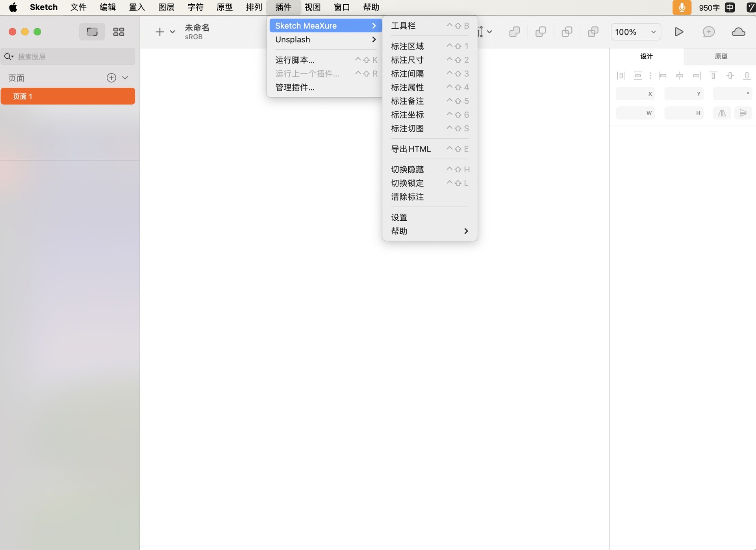The width and height of the screenshot is (756, 550).
Task: Choose 标注间隔 menu item
Action: click(430, 74)
